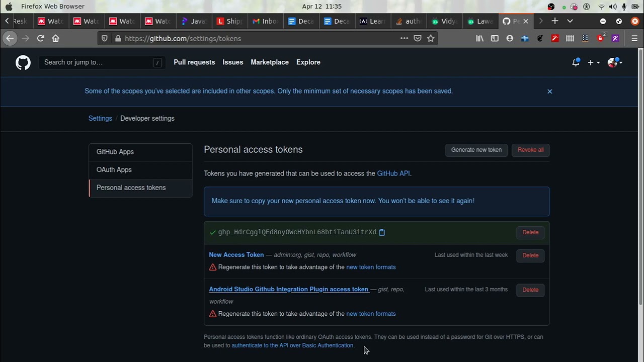The height and width of the screenshot is (362, 644).
Task: Copy the new token with clipboard icon
Action: point(382,232)
